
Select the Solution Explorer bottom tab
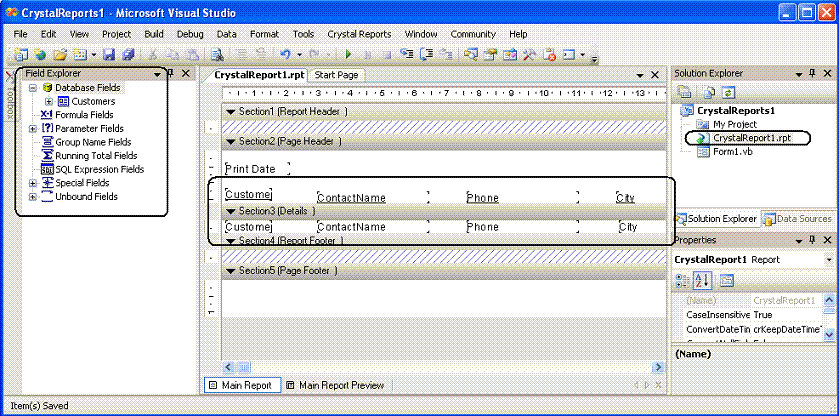point(716,218)
